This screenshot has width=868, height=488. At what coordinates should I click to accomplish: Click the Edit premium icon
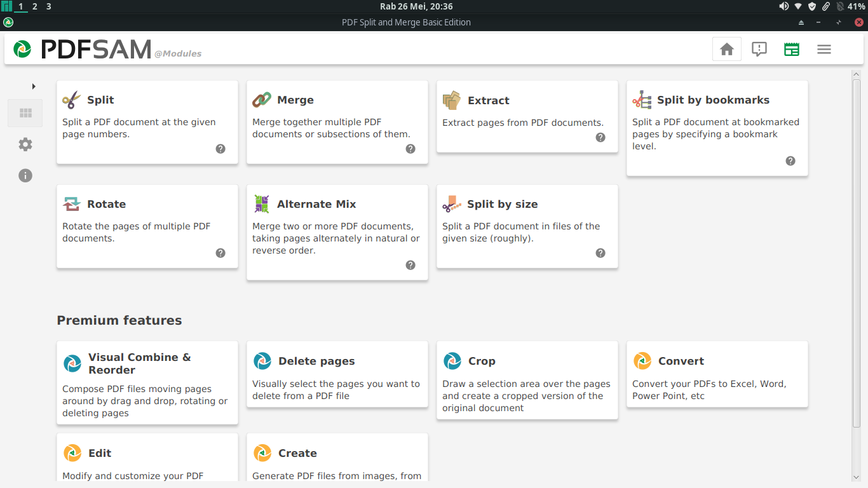pyautogui.click(x=72, y=453)
